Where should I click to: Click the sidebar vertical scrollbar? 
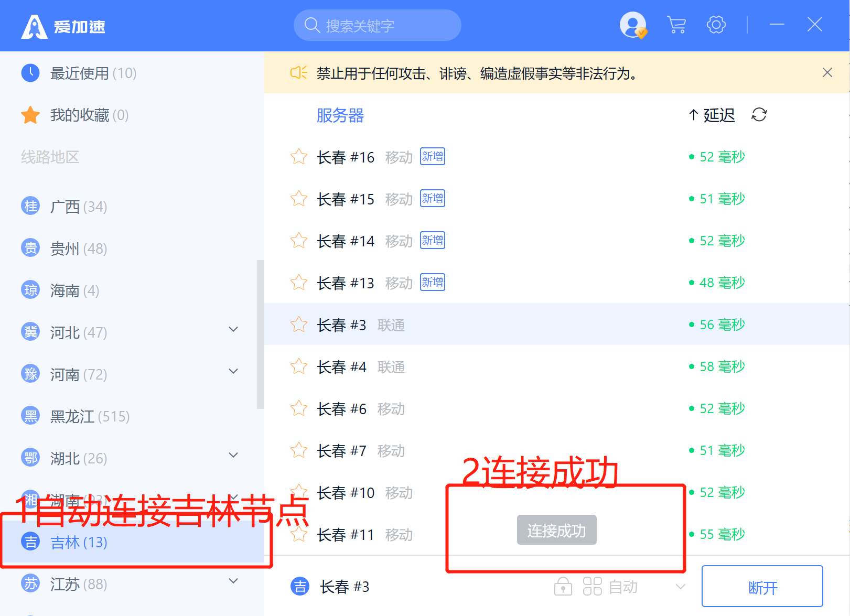pyautogui.click(x=261, y=334)
